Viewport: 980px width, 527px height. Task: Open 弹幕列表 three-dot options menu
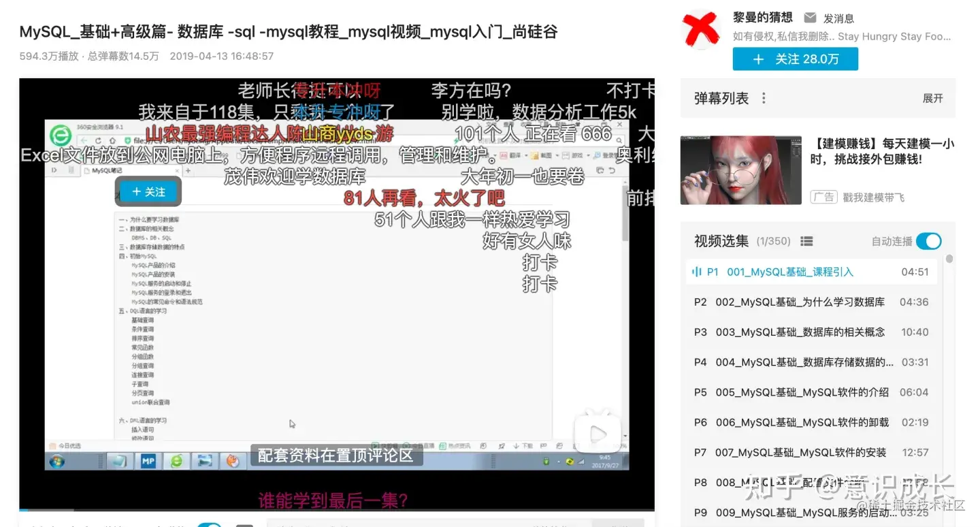coord(764,98)
